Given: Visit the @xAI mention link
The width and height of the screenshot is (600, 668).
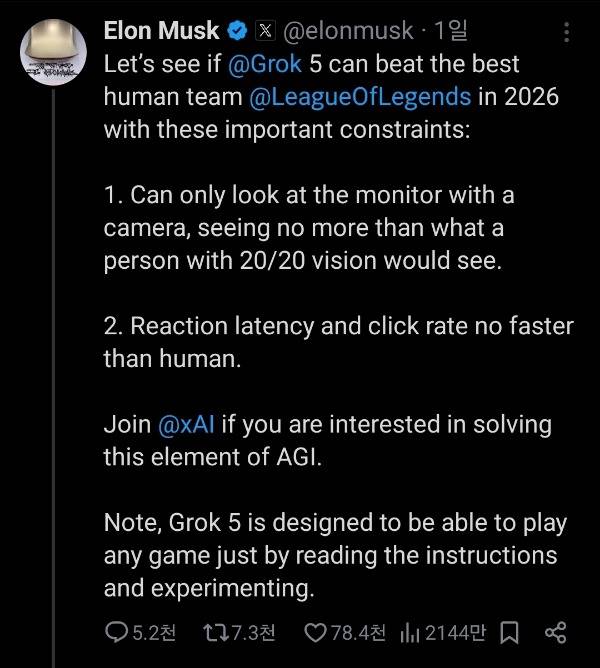Looking at the screenshot, I should (x=186, y=423).
